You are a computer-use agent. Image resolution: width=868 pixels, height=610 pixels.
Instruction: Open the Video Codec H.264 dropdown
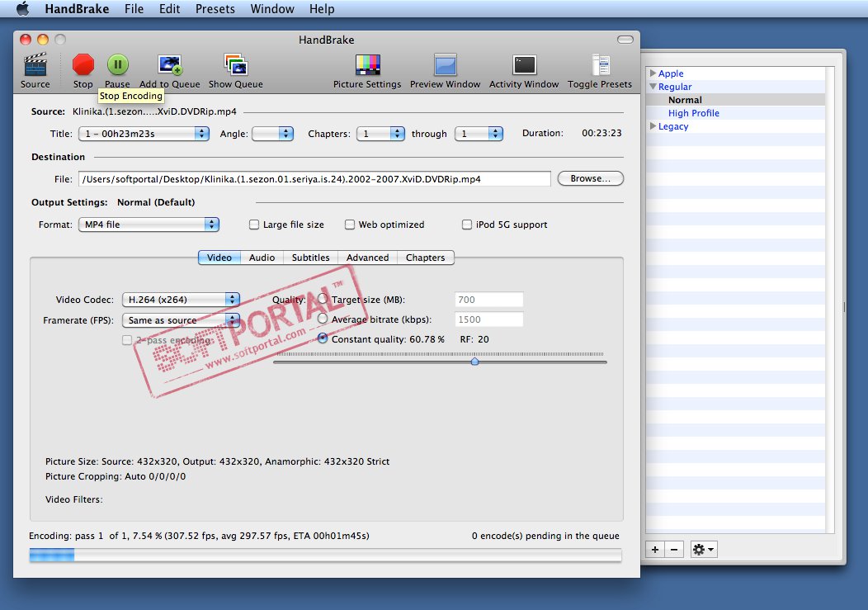click(181, 299)
